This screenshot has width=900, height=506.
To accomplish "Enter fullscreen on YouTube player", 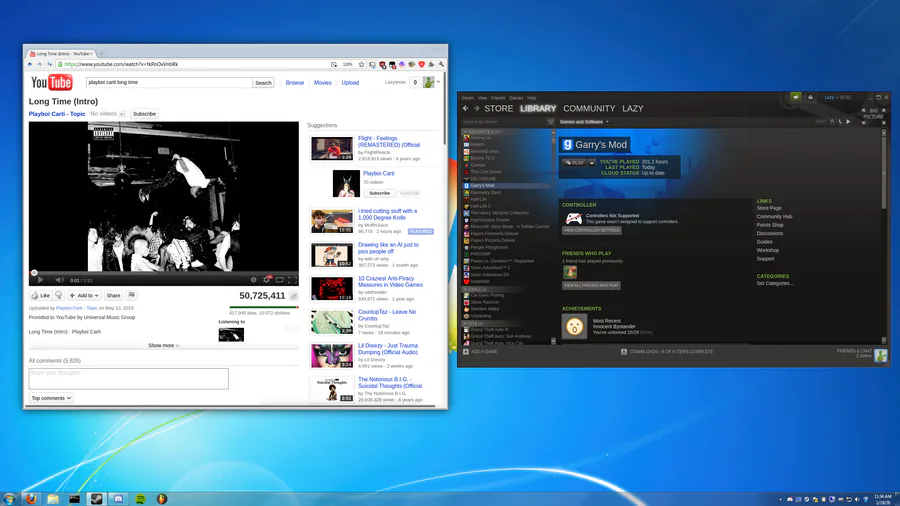I will [292, 280].
